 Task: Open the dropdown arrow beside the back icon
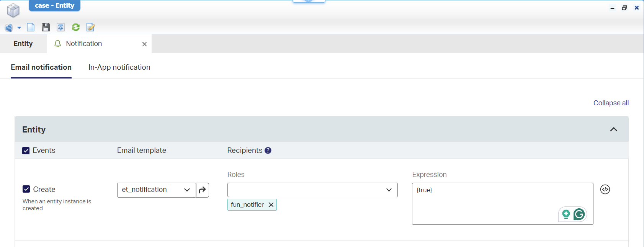[x=19, y=28]
